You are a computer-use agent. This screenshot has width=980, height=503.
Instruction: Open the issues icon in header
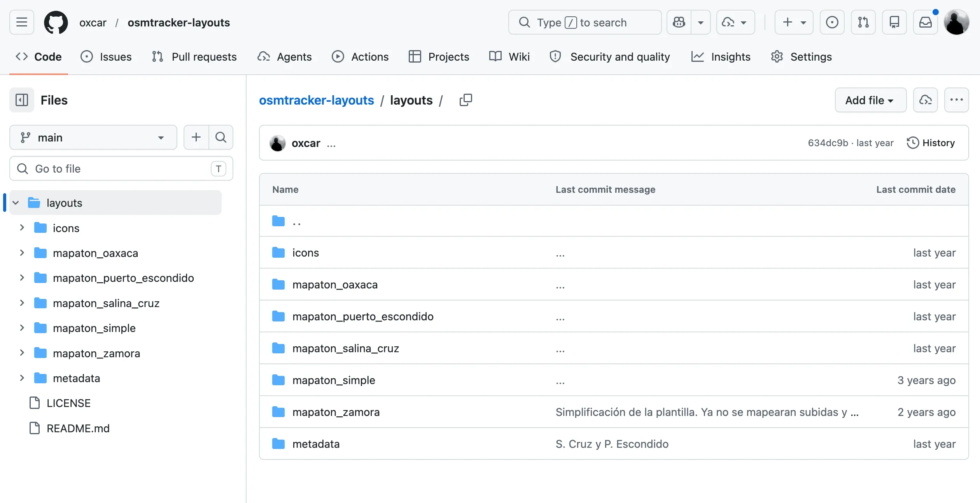click(x=832, y=22)
